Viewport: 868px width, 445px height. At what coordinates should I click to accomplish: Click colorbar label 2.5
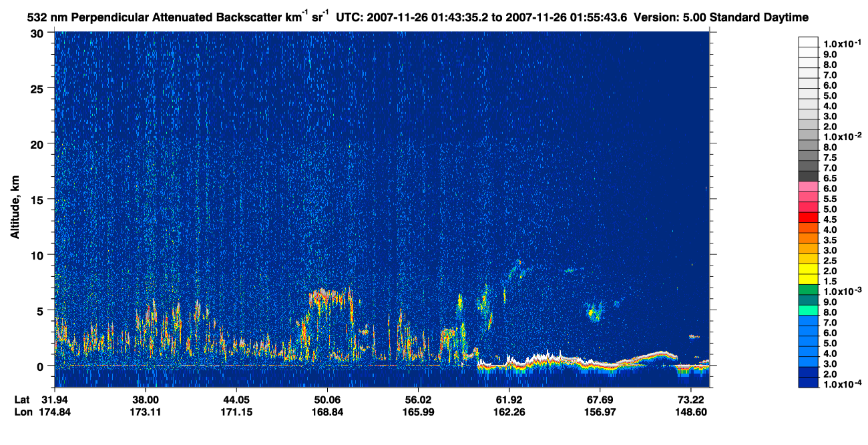tap(831, 261)
